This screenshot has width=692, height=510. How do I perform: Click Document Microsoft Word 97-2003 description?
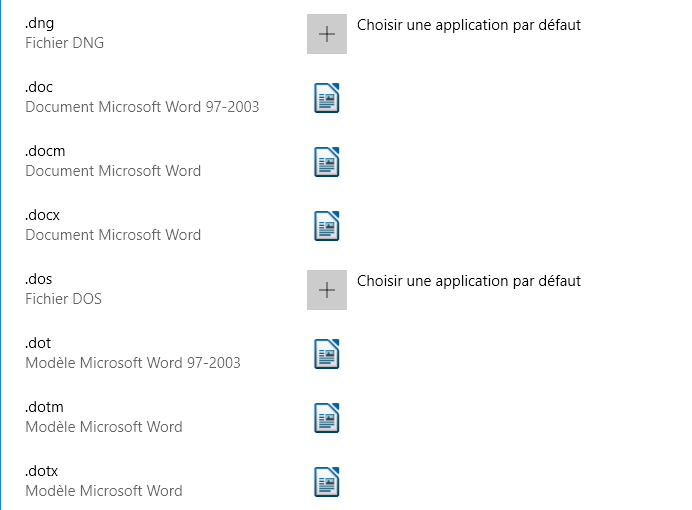[x=142, y=107]
